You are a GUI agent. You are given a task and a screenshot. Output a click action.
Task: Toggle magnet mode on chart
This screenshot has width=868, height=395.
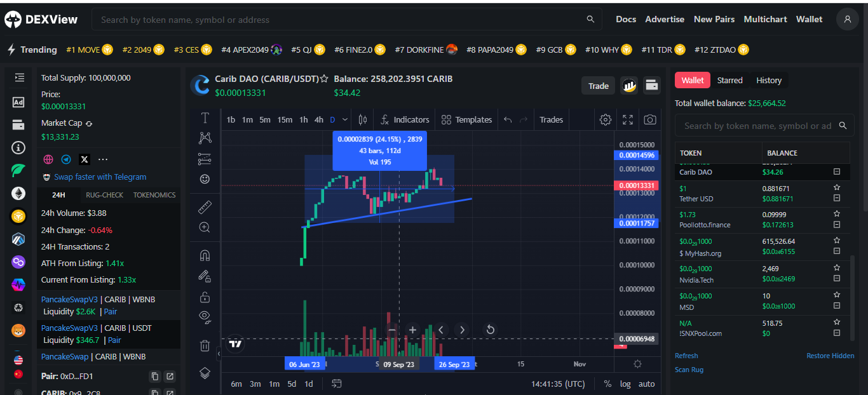205,255
